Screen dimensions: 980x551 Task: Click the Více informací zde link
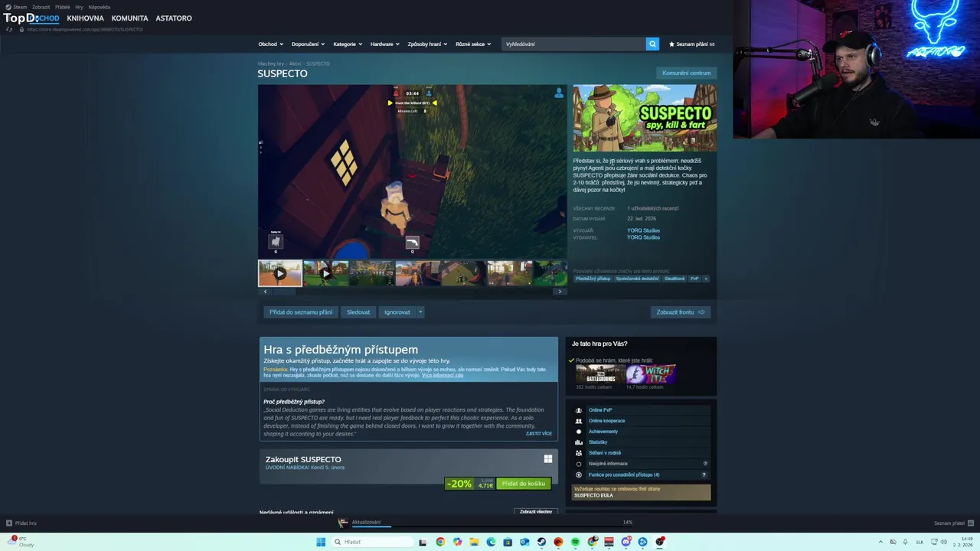[x=443, y=376]
